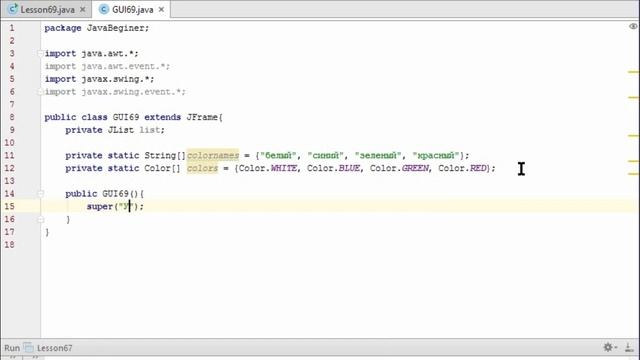
Task: Click the Lesson67 run tab icon
Action: [x=28, y=347]
